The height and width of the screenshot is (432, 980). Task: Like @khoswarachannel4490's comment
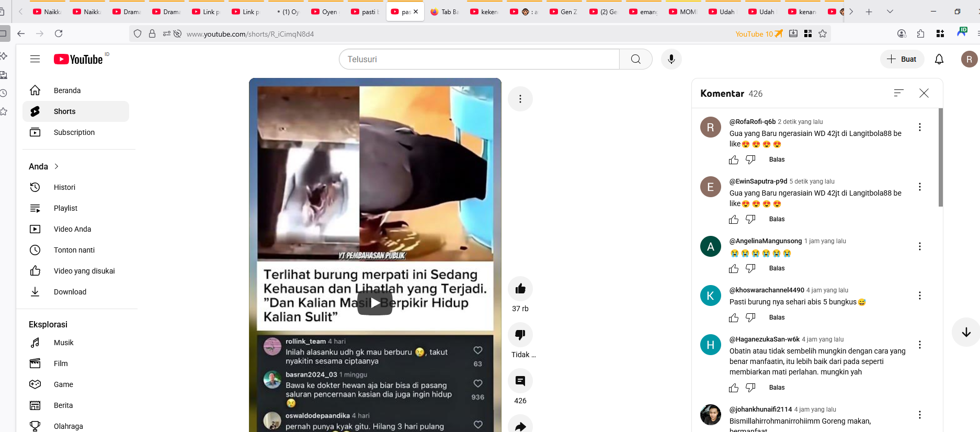click(x=734, y=317)
